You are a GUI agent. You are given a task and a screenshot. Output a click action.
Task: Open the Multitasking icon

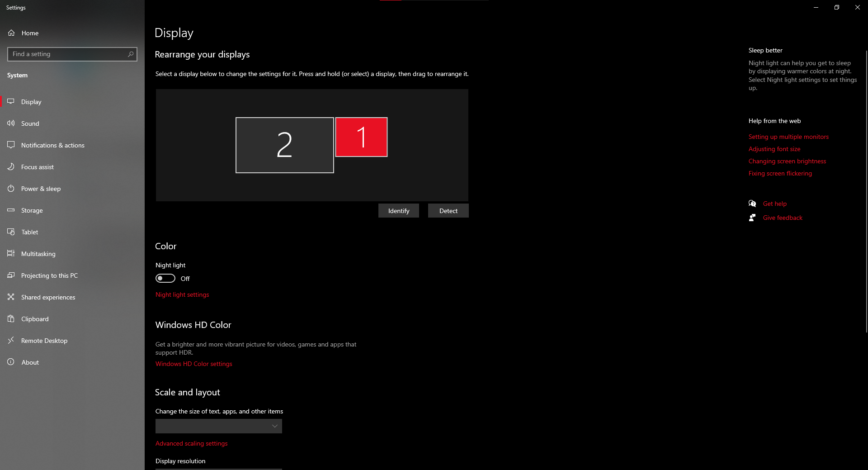(11, 254)
